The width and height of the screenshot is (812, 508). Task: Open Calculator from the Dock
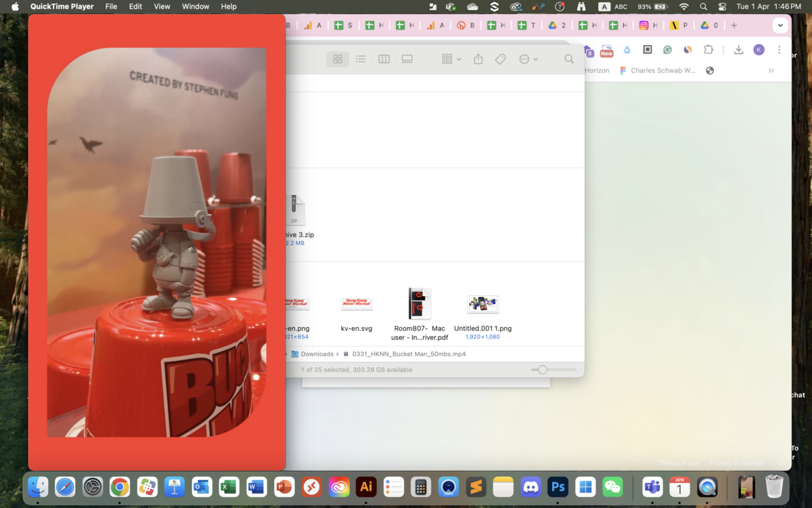pos(421,486)
